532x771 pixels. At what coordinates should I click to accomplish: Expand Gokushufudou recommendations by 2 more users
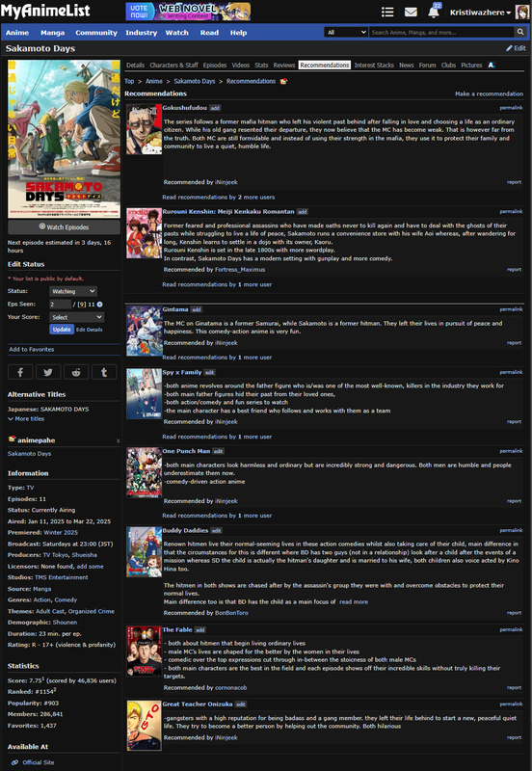click(x=219, y=198)
